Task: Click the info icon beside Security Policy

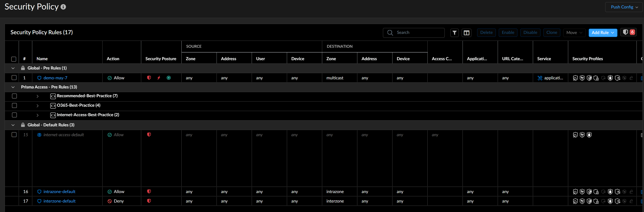Action: click(x=63, y=7)
